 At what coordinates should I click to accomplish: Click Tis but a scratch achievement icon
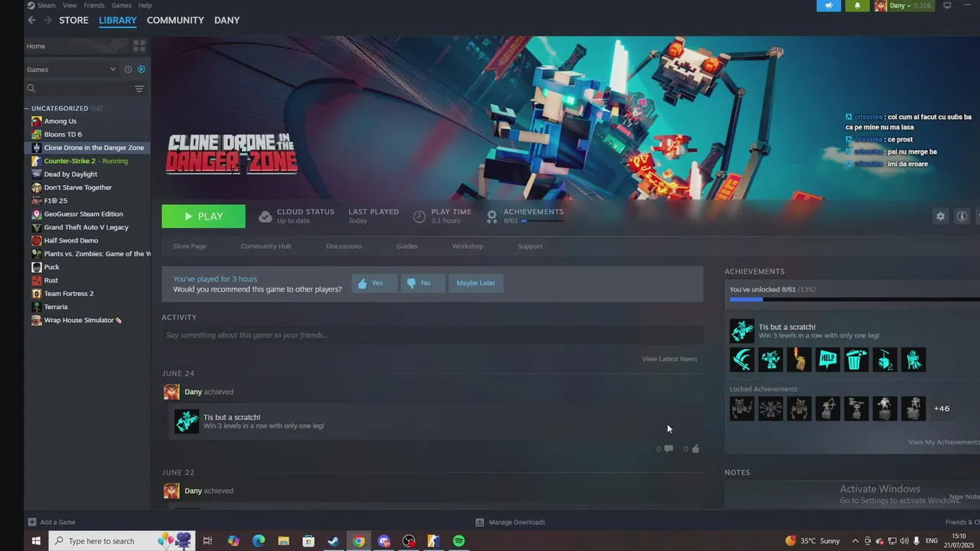[742, 331]
